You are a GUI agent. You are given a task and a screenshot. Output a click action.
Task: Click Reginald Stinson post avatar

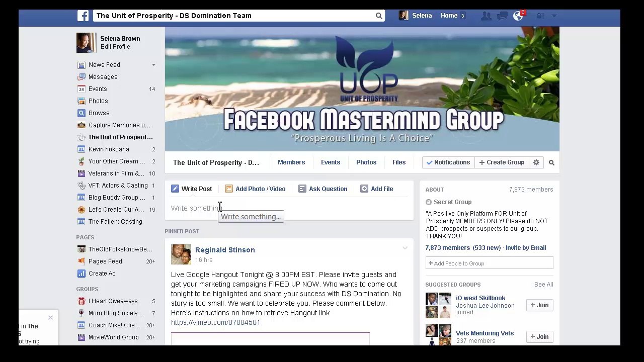click(181, 254)
